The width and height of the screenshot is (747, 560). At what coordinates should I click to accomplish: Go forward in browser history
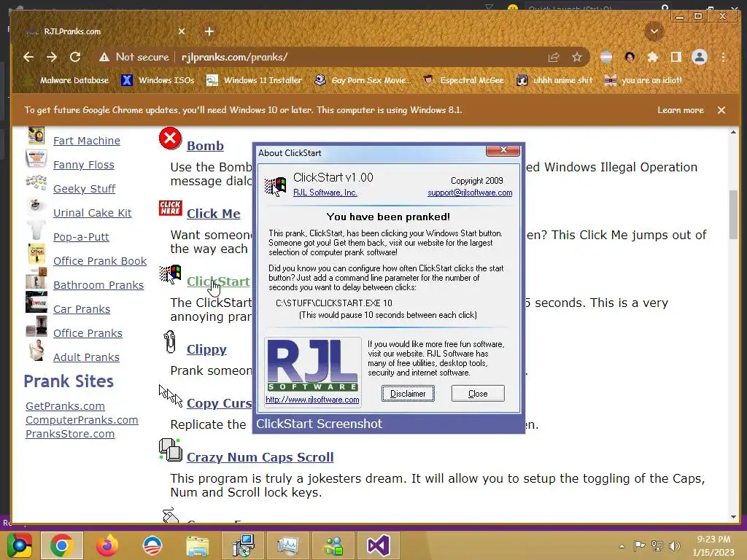(52, 57)
